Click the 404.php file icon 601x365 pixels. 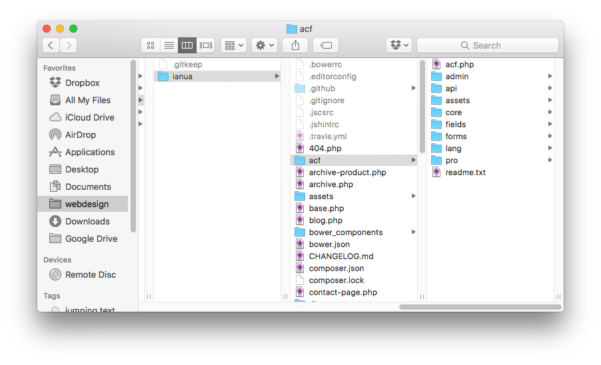(300, 148)
